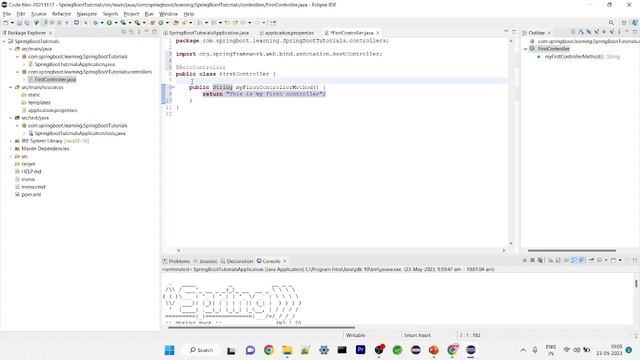Image resolution: width=640 pixels, height=360 pixels.
Task: Switch to SpringBootTutorialsApplication.java editor tab
Action: point(208,33)
